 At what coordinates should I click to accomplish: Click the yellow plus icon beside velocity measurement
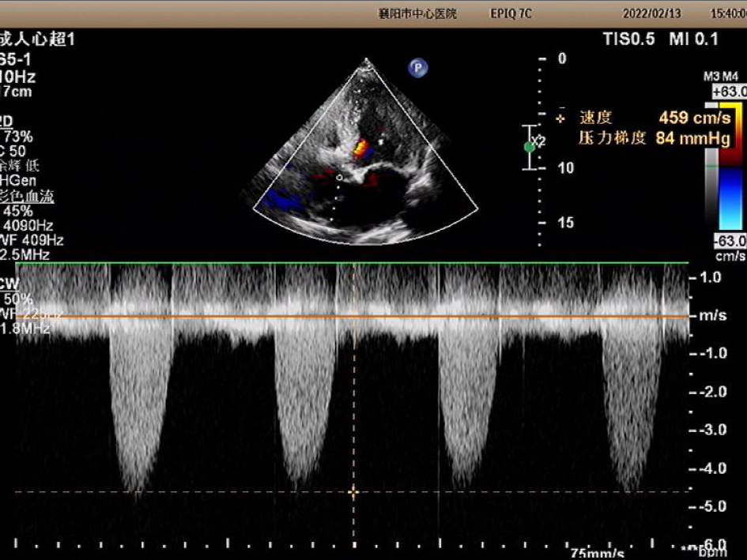click(562, 118)
